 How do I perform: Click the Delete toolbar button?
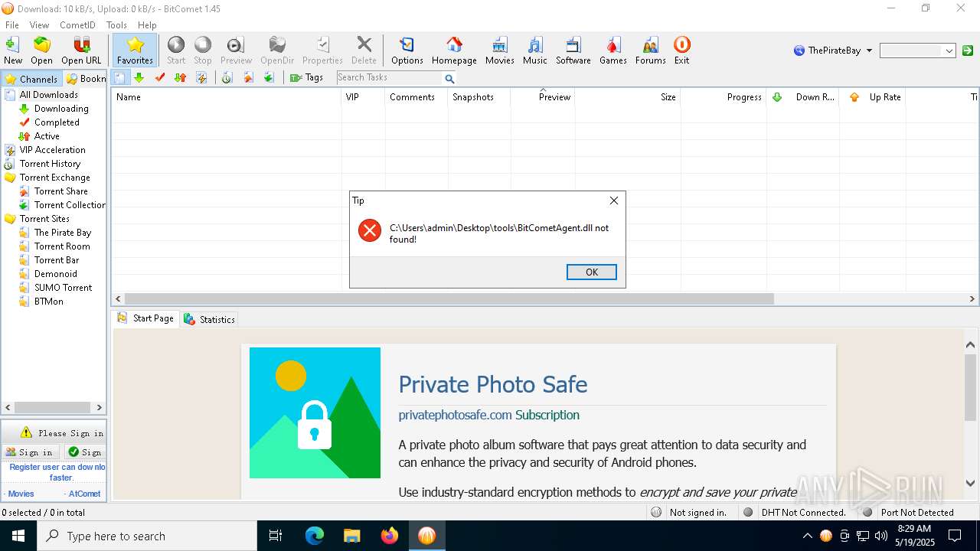[x=364, y=51]
